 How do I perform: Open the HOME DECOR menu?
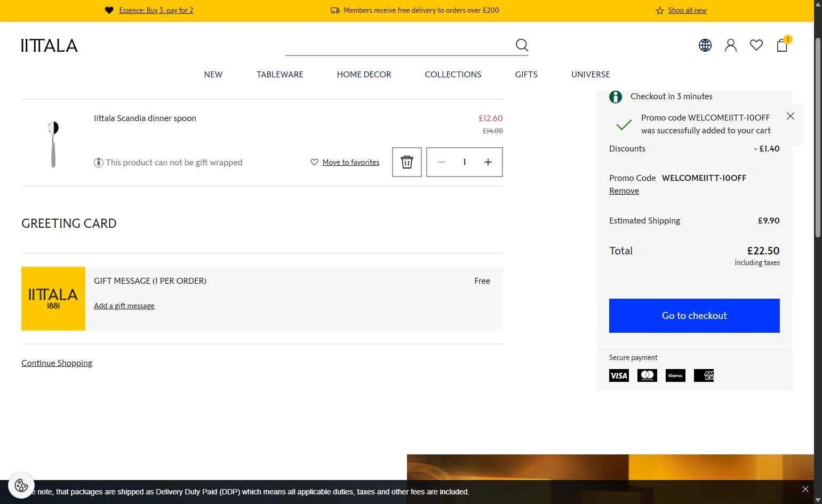[364, 75]
